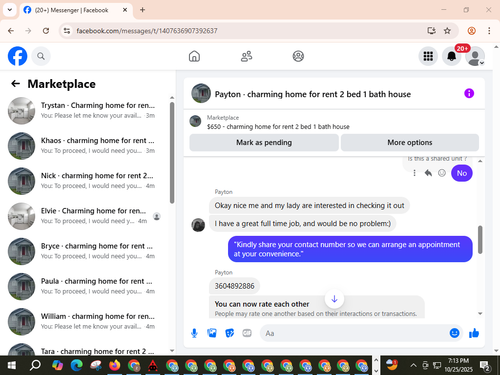
Task: Open a new browser tab
Action: (x=142, y=10)
